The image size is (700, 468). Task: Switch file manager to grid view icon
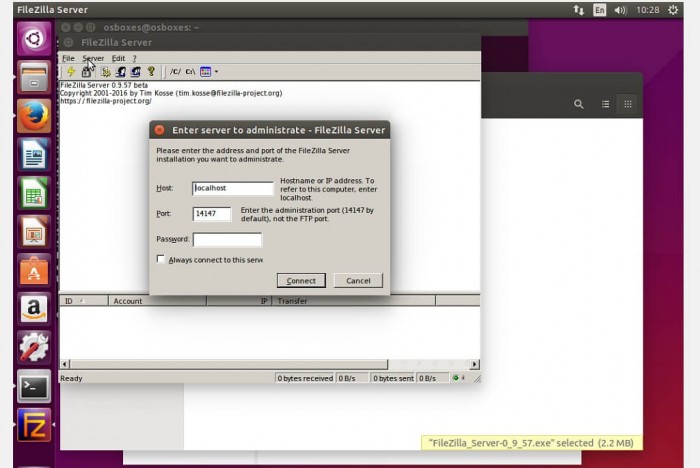point(628,104)
